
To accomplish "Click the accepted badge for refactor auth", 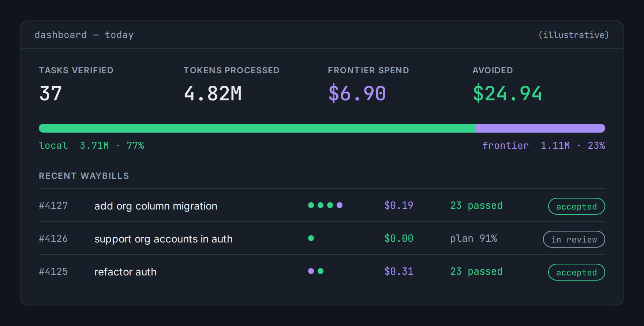I will click(576, 272).
